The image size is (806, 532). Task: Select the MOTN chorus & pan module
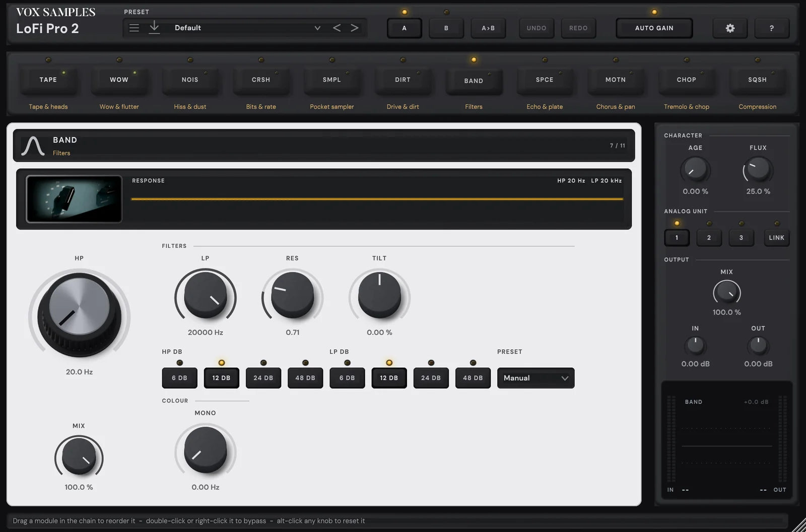point(616,80)
